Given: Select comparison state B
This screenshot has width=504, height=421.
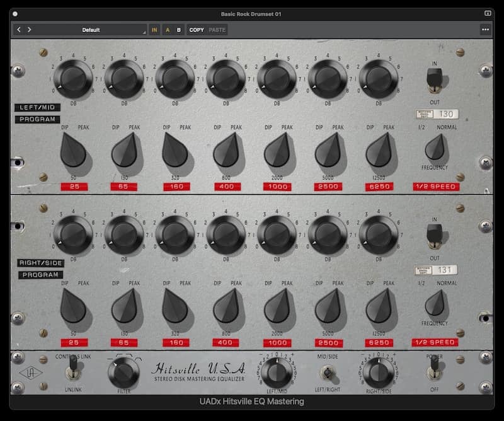Looking at the screenshot, I should click(x=179, y=30).
